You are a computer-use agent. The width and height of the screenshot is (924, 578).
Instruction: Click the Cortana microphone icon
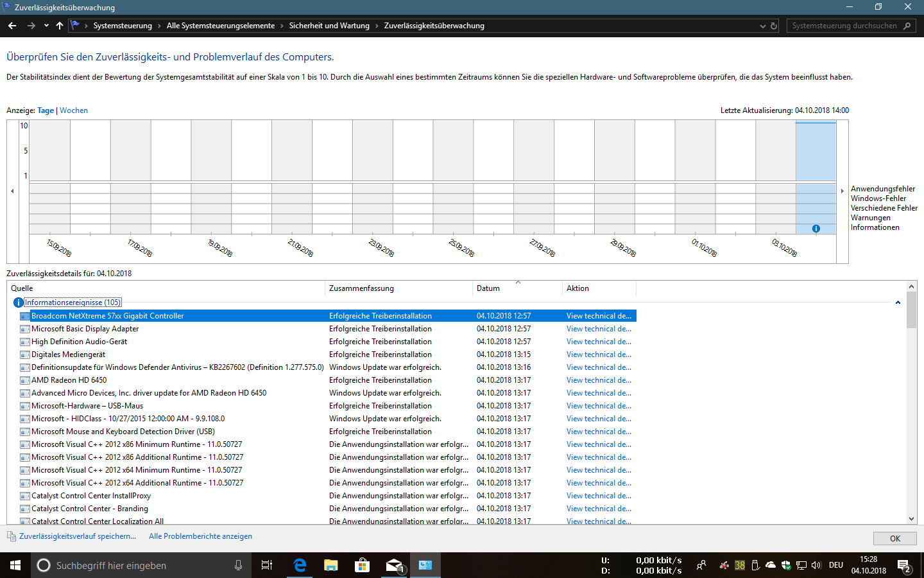[x=238, y=565]
